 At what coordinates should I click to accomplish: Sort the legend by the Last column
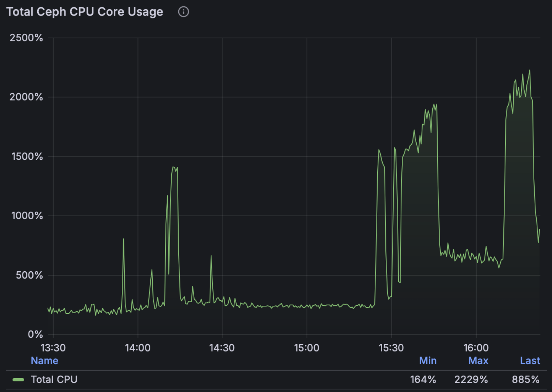(x=530, y=361)
